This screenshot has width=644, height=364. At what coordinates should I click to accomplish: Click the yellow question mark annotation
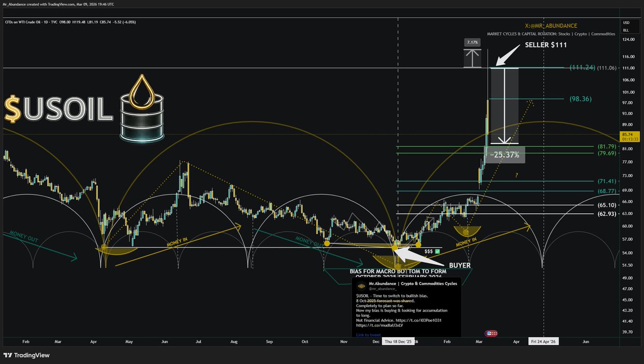[516, 175]
